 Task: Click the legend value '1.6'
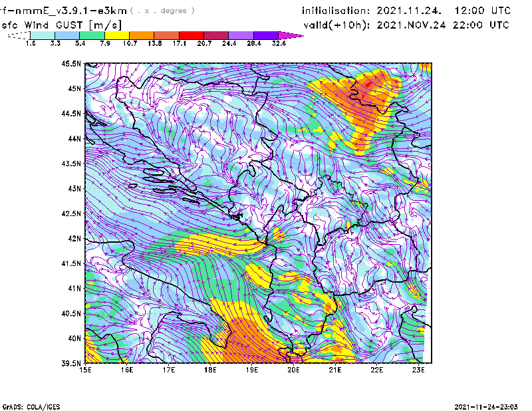coord(31,43)
